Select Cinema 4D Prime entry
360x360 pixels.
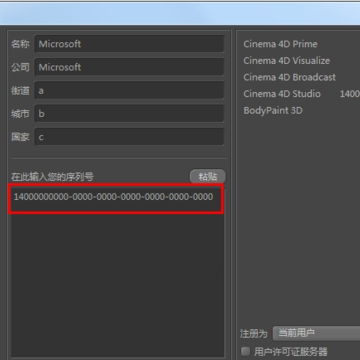point(280,44)
